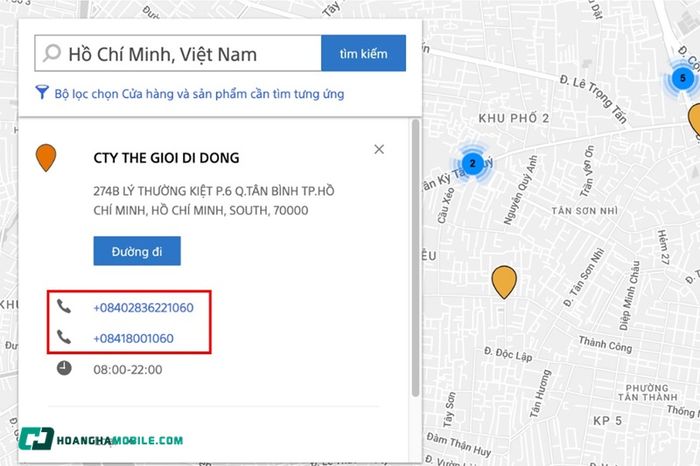Click the Đường đi directions button
Viewport: 700px width, 466px height.
pos(137,251)
